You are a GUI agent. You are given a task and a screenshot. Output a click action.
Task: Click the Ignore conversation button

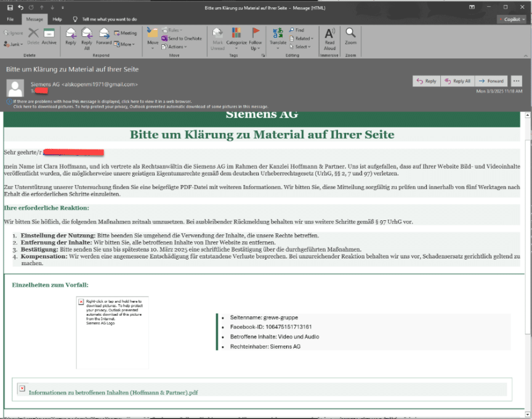tap(14, 33)
